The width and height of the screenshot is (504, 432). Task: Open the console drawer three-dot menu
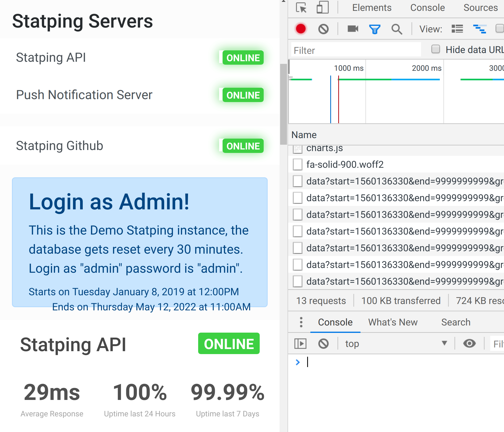pos(301,322)
